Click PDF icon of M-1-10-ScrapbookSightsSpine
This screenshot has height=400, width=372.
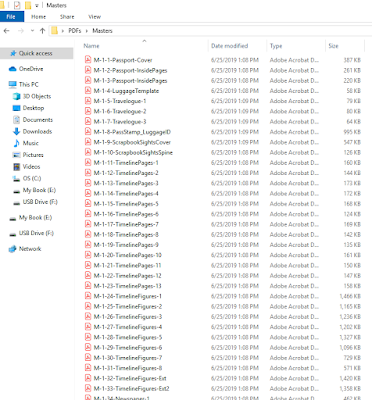pyautogui.click(x=88, y=152)
